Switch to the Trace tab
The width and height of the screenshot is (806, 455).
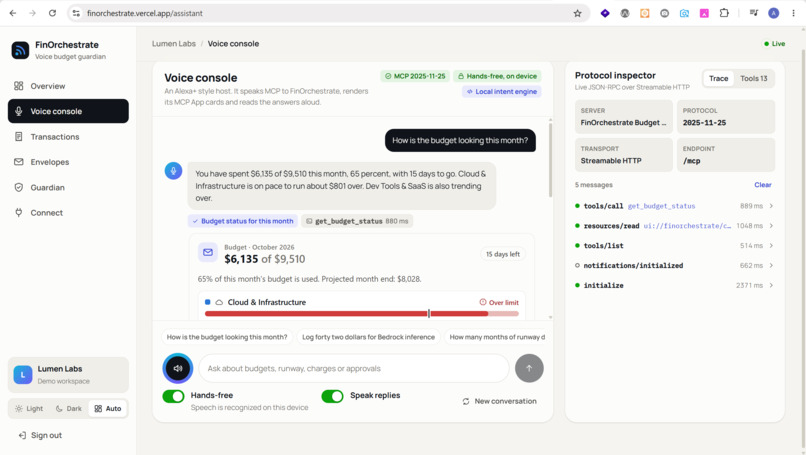point(718,79)
